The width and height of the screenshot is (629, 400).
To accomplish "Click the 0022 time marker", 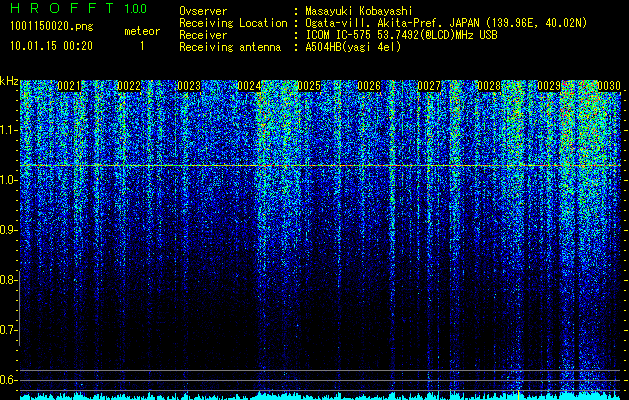I will point(129,86).
